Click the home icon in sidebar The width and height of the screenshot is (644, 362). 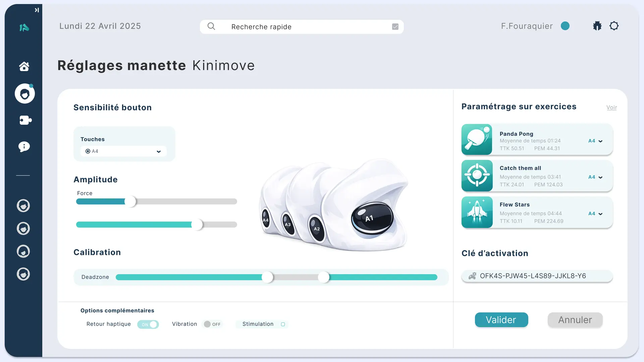pos(24,66)
